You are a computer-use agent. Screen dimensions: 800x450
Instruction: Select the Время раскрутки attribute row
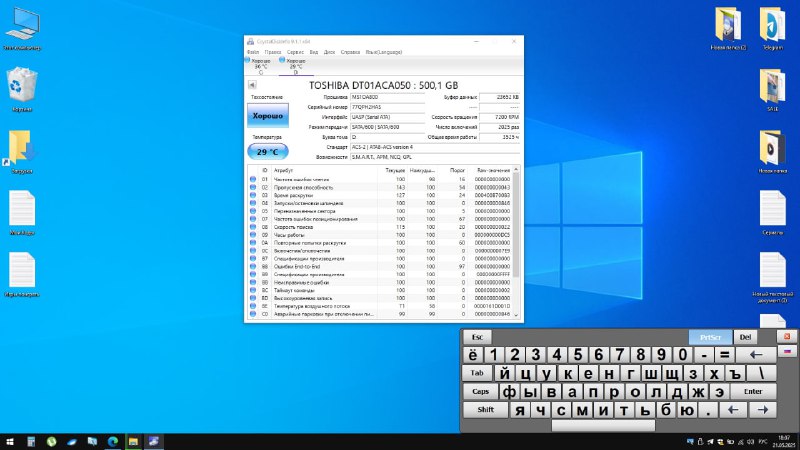click(x=380, y=195)
